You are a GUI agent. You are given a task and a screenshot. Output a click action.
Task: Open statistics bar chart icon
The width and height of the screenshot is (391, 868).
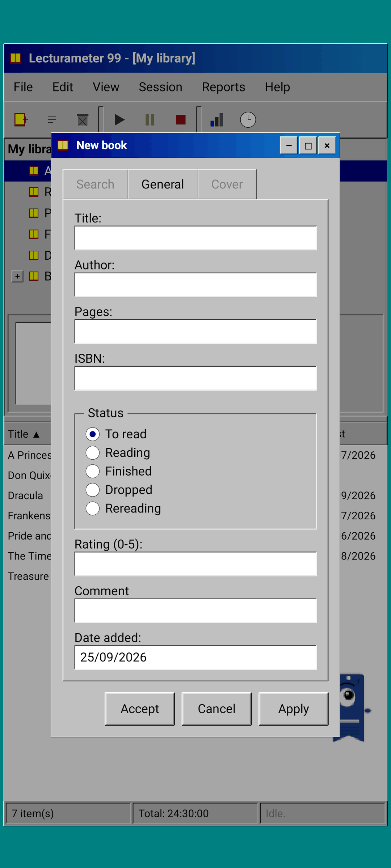[x=217, y=120]
